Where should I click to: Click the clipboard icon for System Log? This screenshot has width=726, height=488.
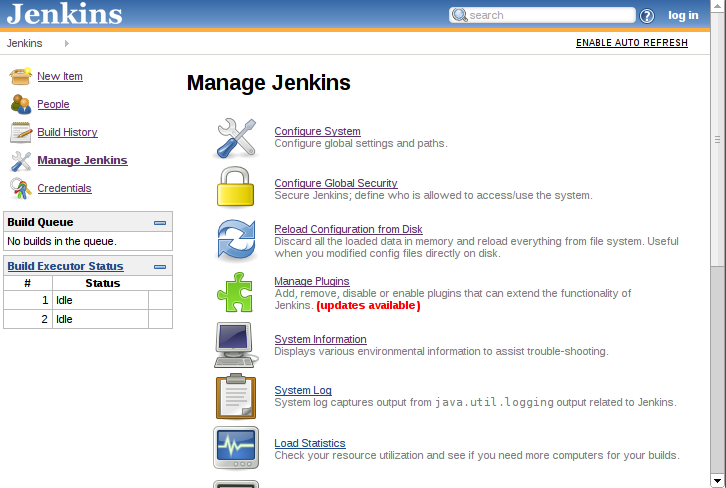236,396
